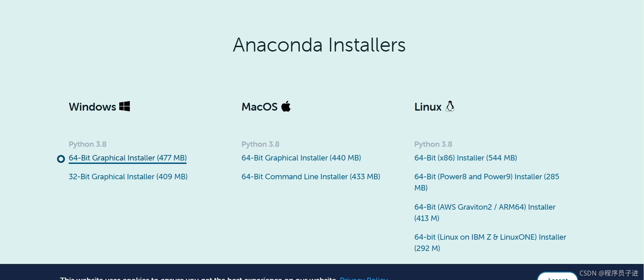This screenshot has width=644, height=280.
Task: Accept the cookie notice
Action: pyautogui.click(x=558, y=277)
